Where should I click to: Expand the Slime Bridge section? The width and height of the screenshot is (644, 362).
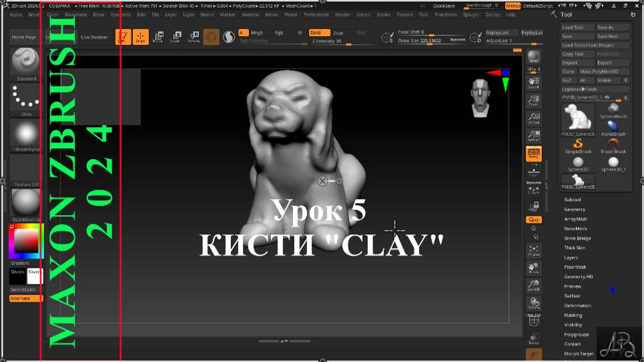(x=577, y=238)
